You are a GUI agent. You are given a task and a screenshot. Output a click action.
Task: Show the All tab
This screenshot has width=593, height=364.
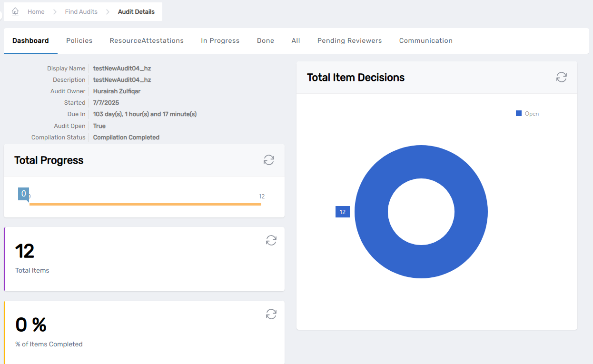[296, 40]
